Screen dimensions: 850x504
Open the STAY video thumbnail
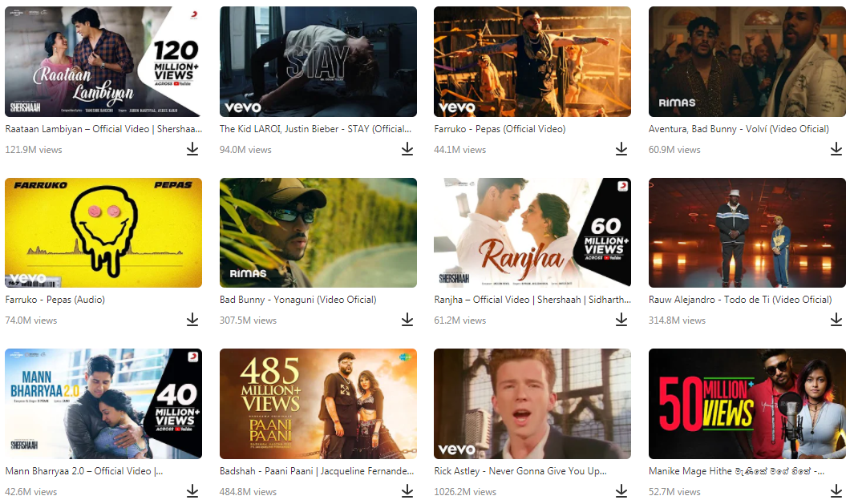click(x=318, y=62)
